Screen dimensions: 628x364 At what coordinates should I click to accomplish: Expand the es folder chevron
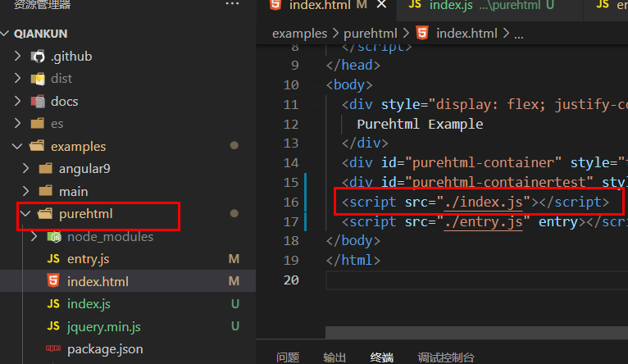(17, 123)
